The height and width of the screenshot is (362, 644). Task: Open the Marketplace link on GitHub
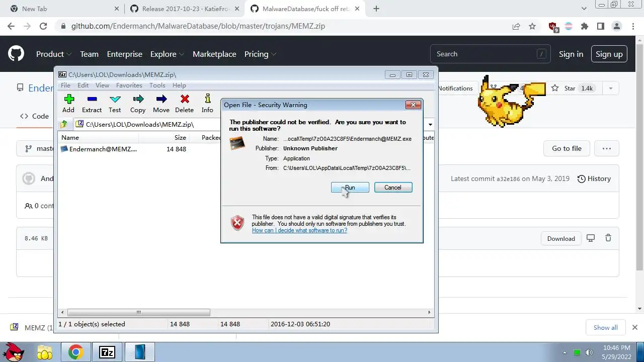214,54
